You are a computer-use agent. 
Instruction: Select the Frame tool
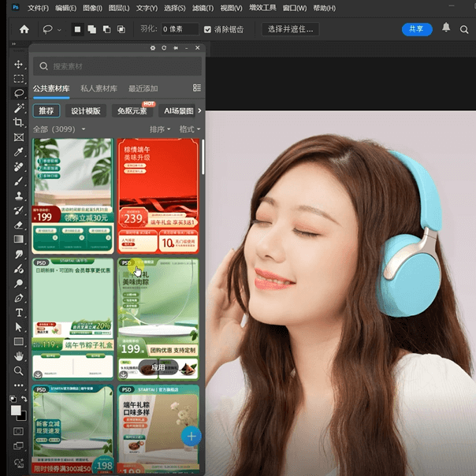(18, 137)
